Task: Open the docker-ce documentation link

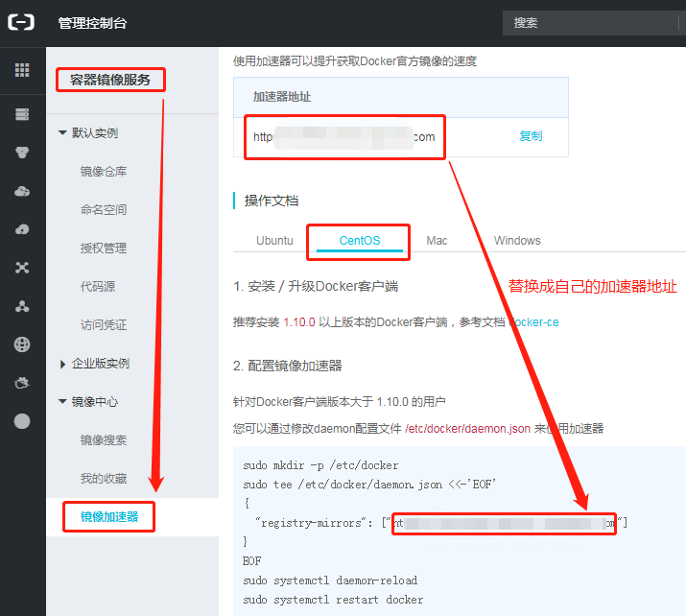Action: 534,322
